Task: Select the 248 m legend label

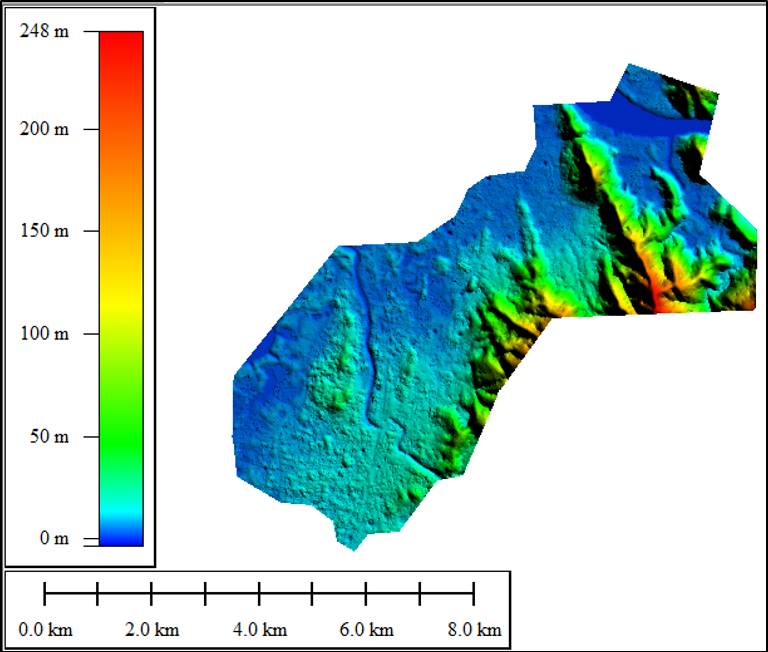Action: 45,31
